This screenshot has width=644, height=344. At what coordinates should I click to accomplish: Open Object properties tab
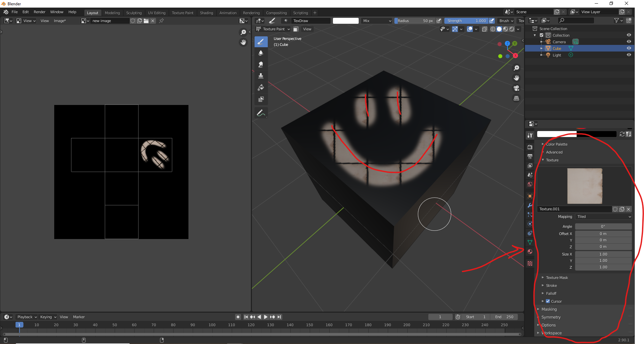[530, 196]
